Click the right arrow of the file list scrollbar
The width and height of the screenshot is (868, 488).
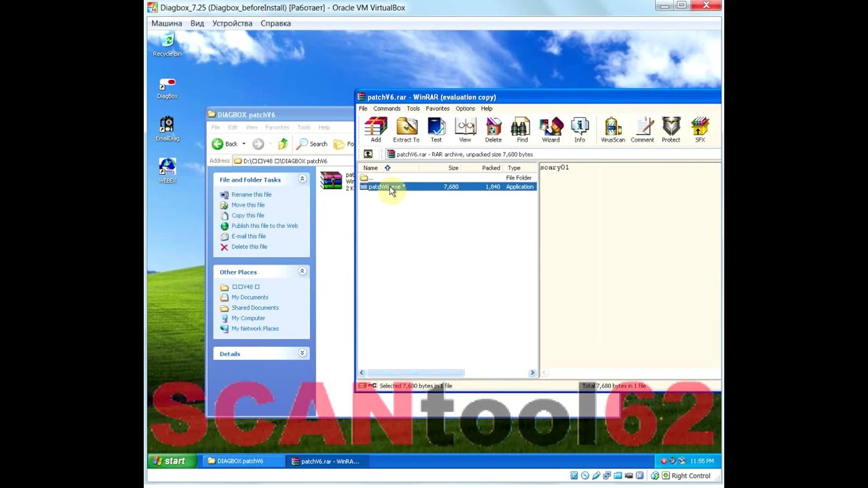532,373
